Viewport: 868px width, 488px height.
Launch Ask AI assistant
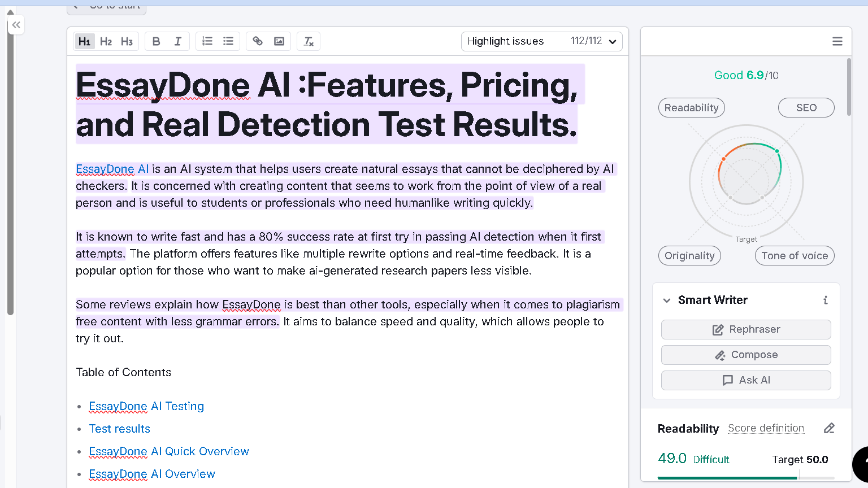tap(745, 380)
